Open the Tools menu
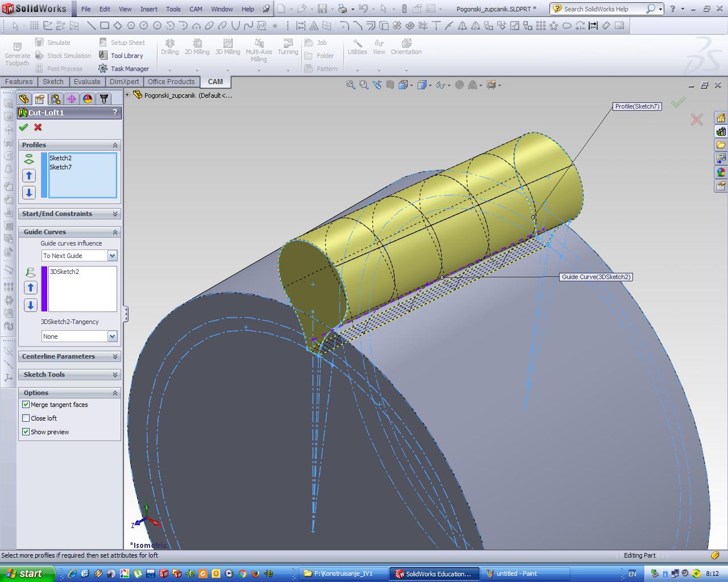 tap(173, 9)
